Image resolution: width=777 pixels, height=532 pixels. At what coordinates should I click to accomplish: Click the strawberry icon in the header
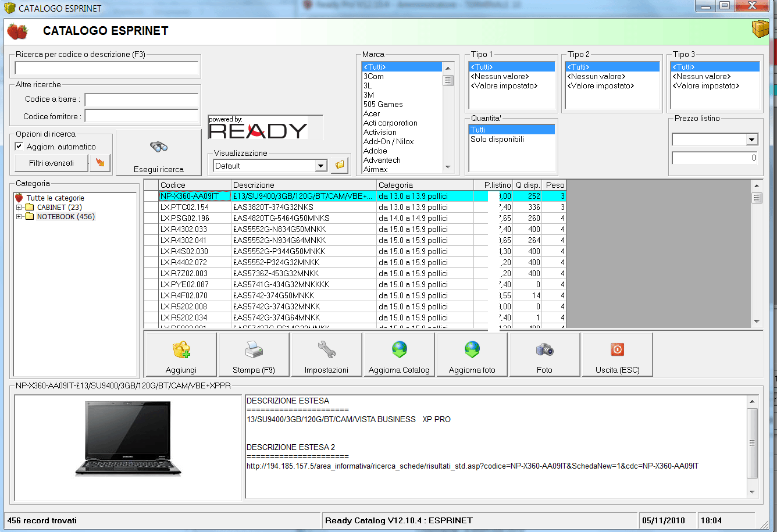[x=17, y=31]
